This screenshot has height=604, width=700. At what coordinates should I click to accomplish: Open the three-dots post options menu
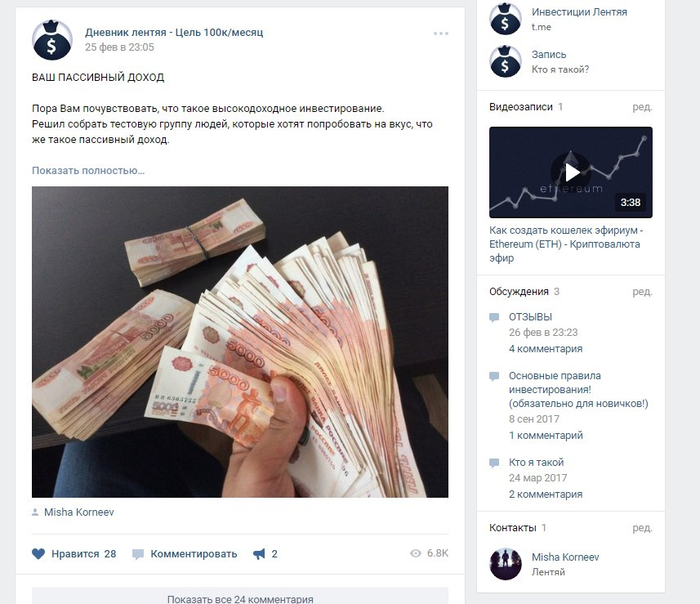[440, 34]
